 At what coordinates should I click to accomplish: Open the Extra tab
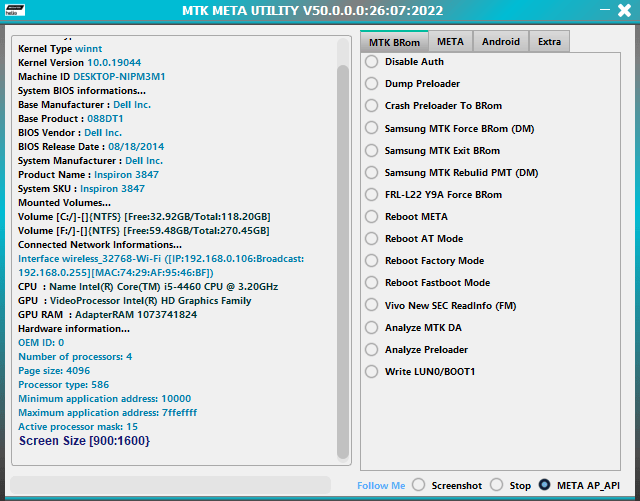pyautogui.click(x=549, y=42)
